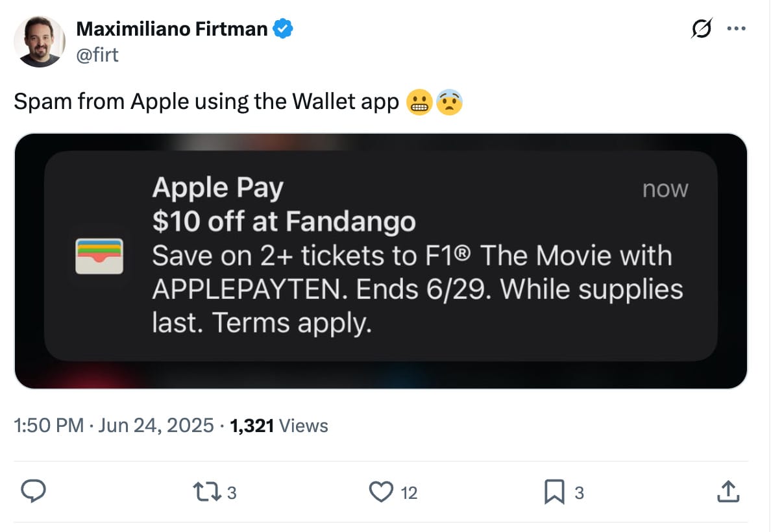Open the three-dot more options menu
Viewport: 771px width, 532px height.
(736, 29)
